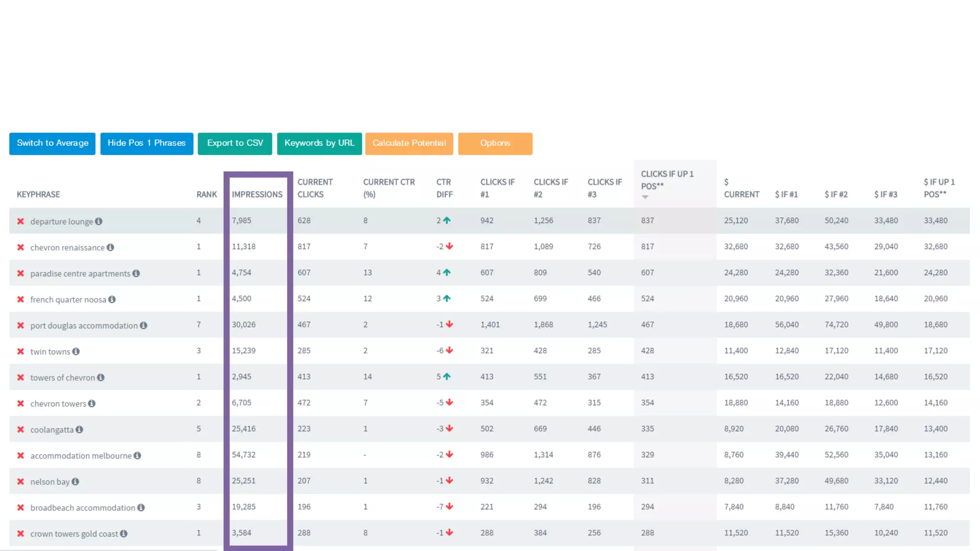This screenshot has width=980, height=551.
Task: Delete chevron renaissance with red X
Action: click(21, 247)
